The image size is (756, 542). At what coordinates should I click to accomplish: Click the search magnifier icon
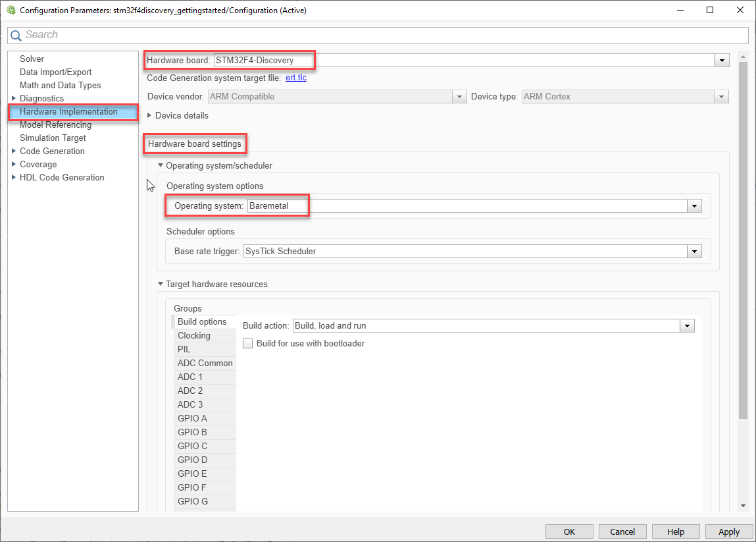[x=16, y=36]
